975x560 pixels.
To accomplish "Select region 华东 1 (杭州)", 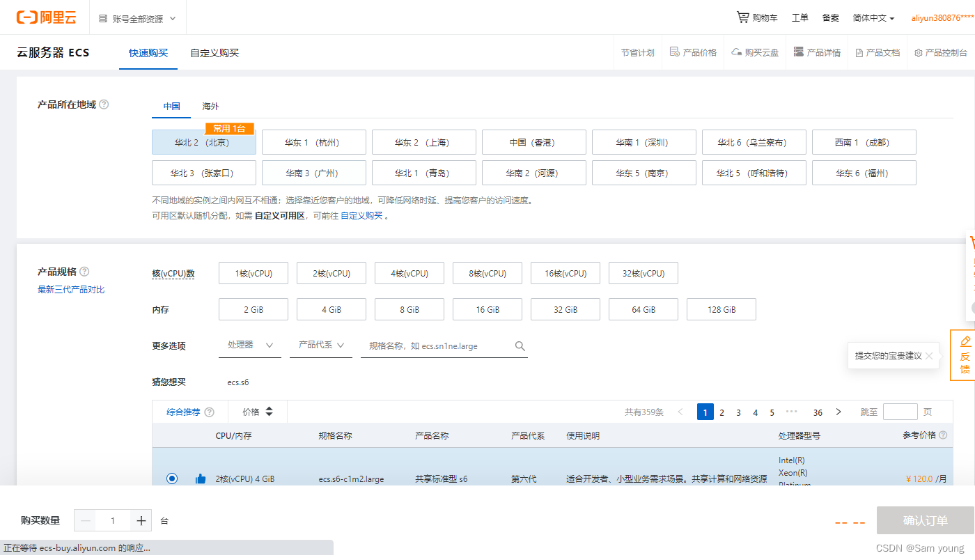I will (314, 142).
